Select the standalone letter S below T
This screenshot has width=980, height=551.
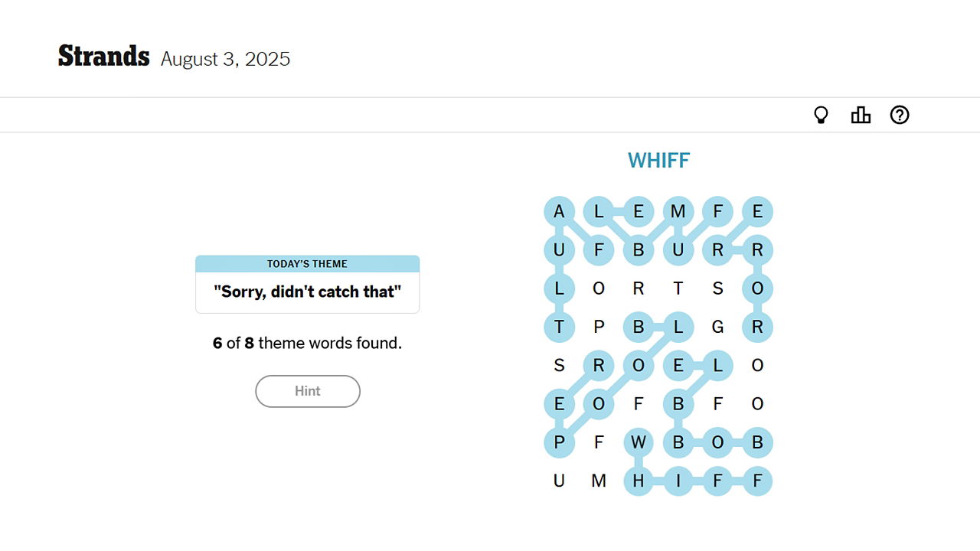pos(559,366)
